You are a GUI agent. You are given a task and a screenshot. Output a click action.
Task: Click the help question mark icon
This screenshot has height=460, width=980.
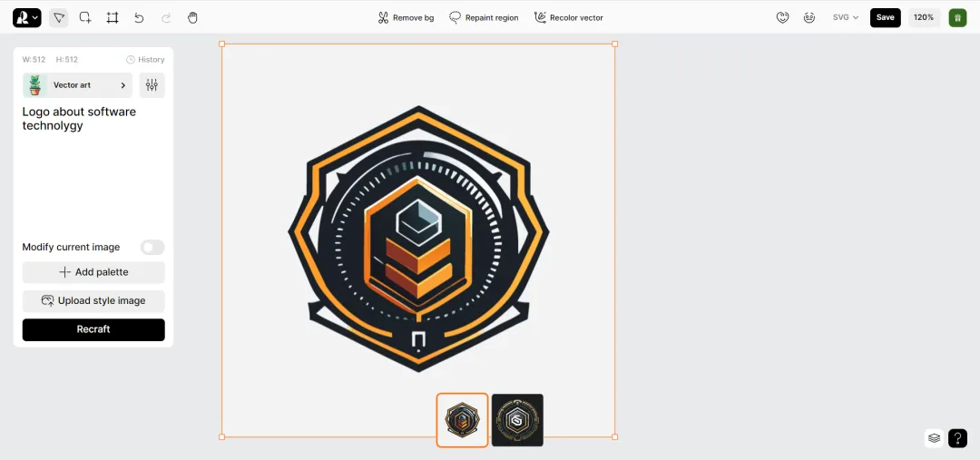tap(957, 438)
